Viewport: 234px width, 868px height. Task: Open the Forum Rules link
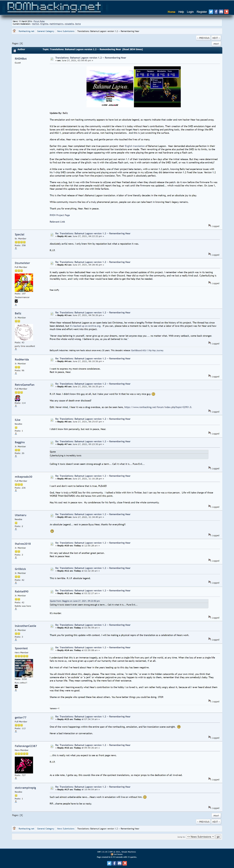pyautogui.click(x=39, y=21)
